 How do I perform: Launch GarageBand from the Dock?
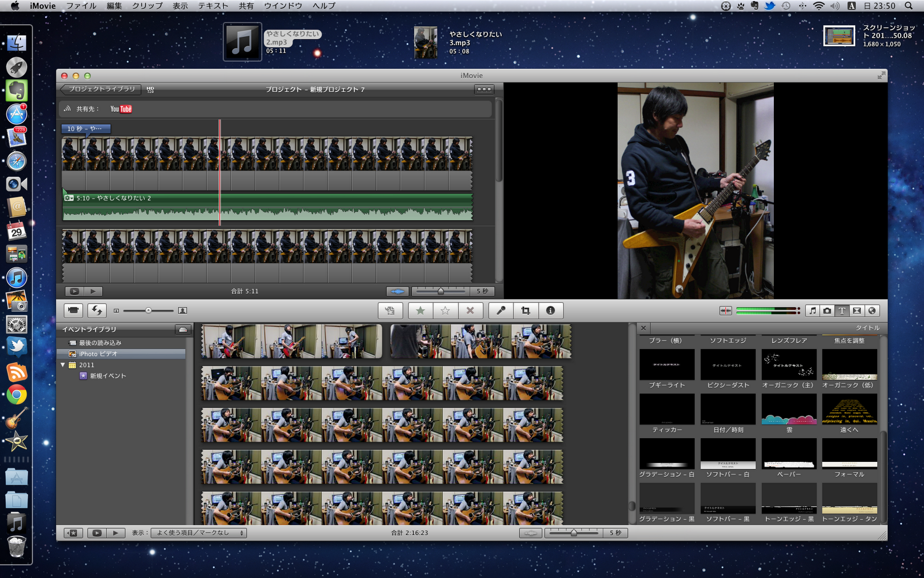(x=17, y=418)
